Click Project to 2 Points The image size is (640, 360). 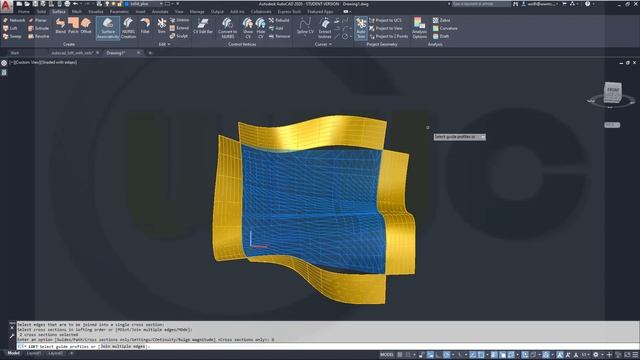tap(388, 36)
